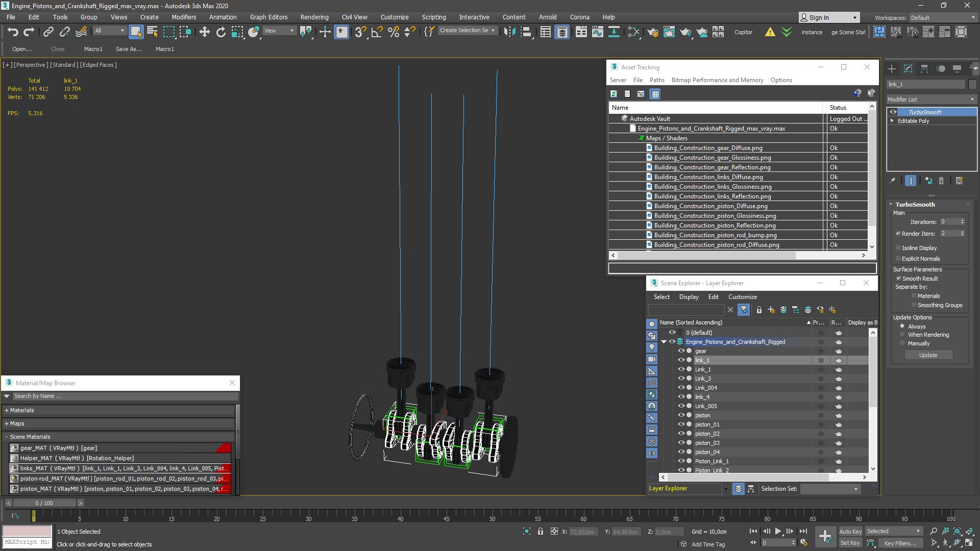Select the Manually update option

click(x=902, y=343)
